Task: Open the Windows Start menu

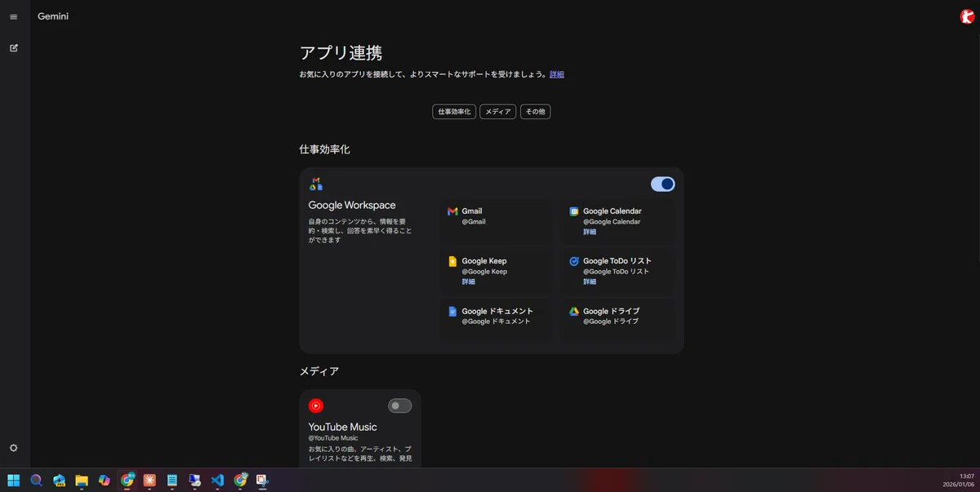Action: tap(13, 480)
